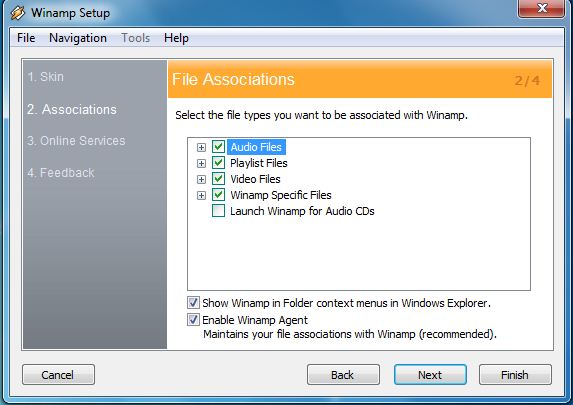Toggle Show Winamp in Folder context menus
Image resolution: width=573 pixels, height=405 pixels.
click(x=193, y=303)
